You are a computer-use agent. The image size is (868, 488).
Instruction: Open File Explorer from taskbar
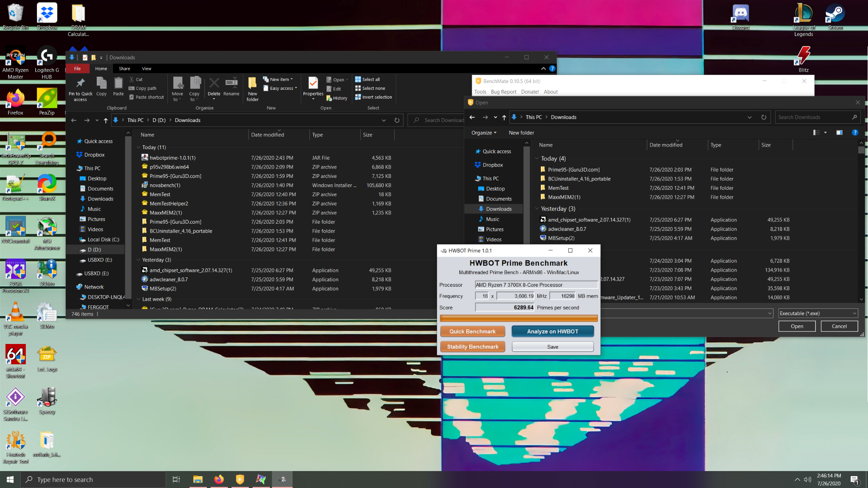[x=198, y=480]
